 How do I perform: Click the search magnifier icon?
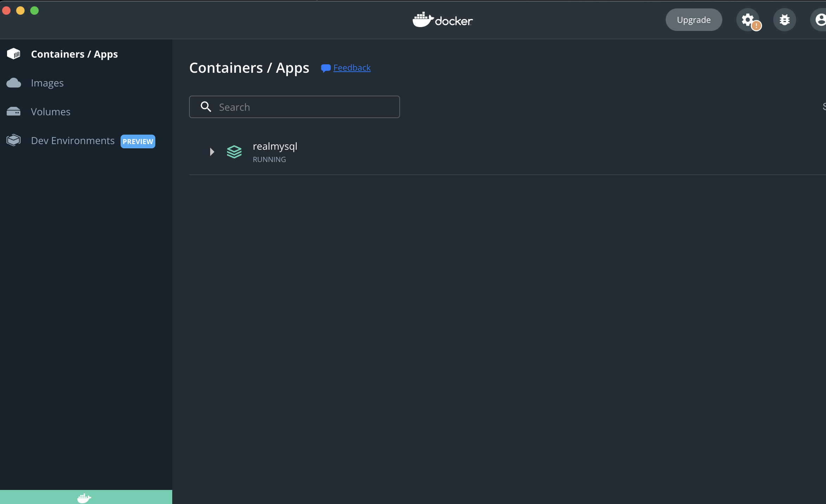tap(206, 107)
